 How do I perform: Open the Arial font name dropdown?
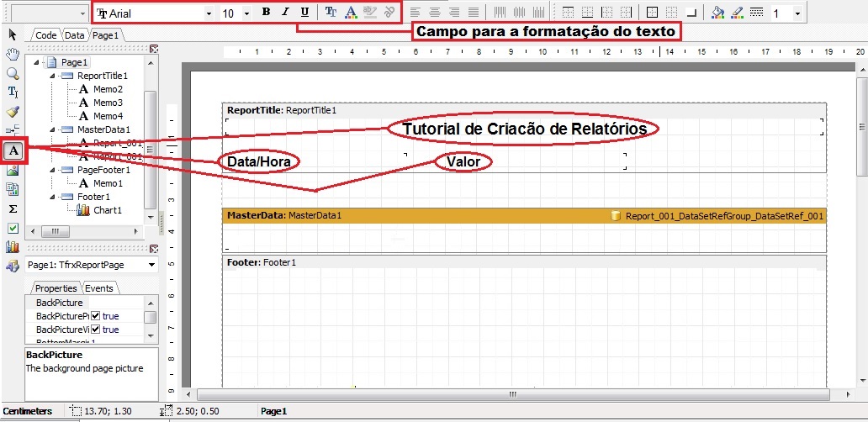point(209,13)
